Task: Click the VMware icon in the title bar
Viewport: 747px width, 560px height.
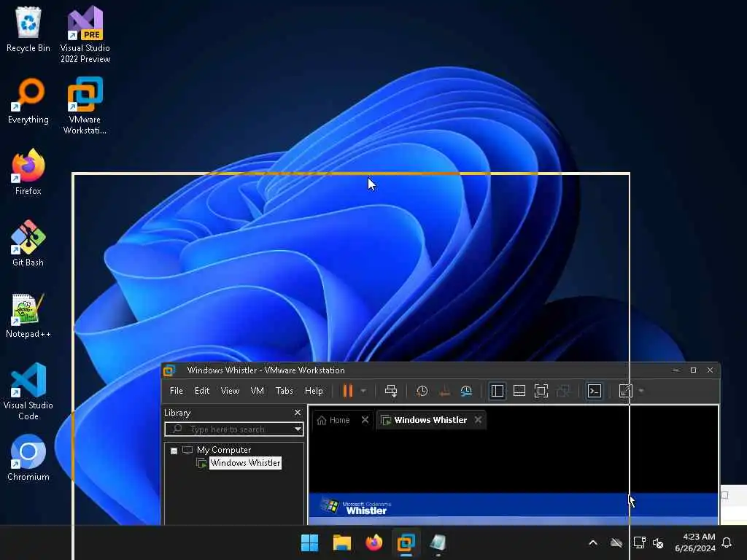Action: pyautogui.click(x=169, y=370)
